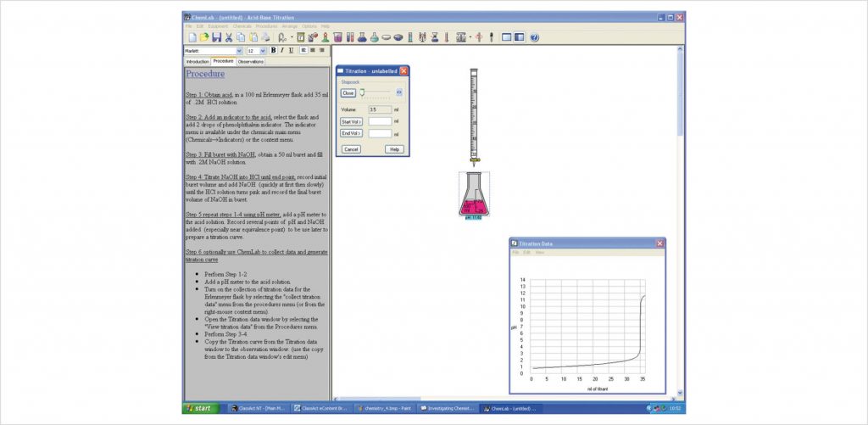Toggle bold text formatting

click(x=273, y=50)
